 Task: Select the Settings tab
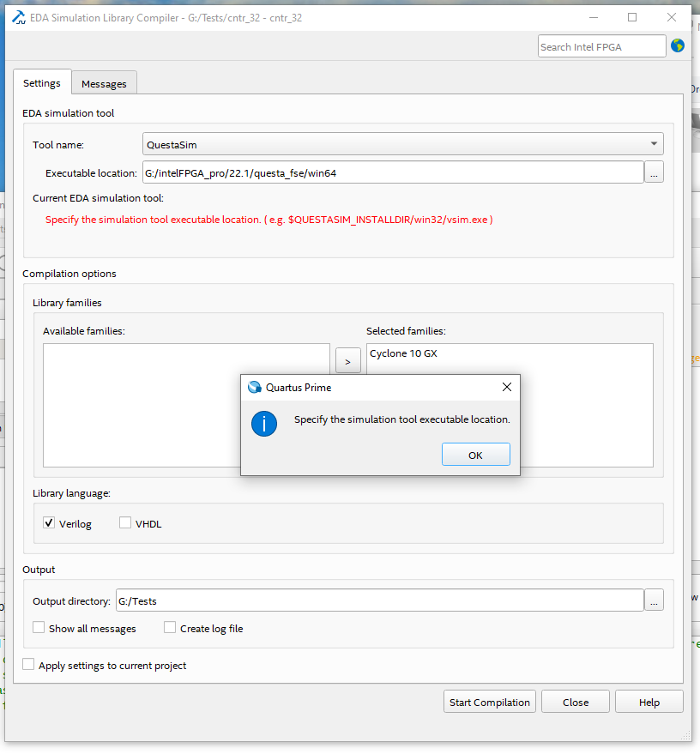tap(42, 82)
